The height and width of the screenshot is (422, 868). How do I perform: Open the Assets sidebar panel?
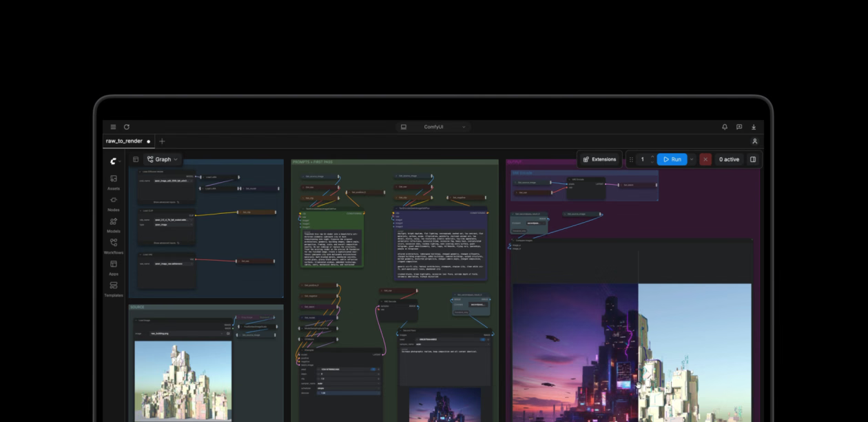pos(114,182)
